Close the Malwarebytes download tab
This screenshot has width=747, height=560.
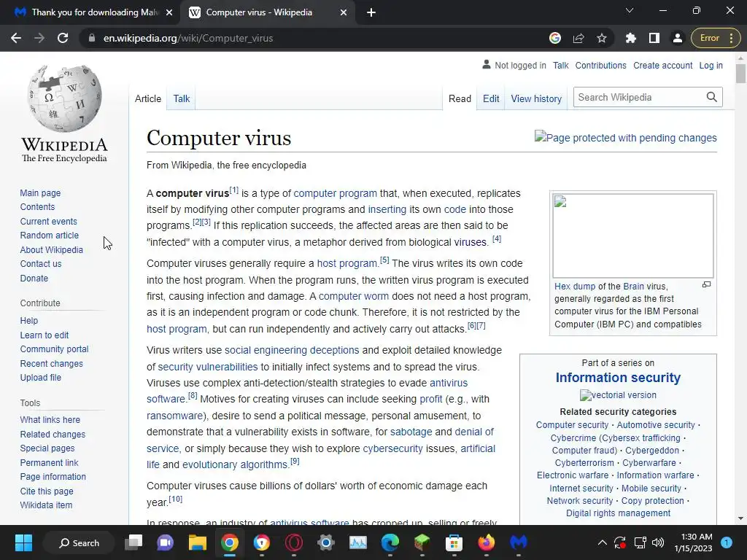click(x=169, y=12)
